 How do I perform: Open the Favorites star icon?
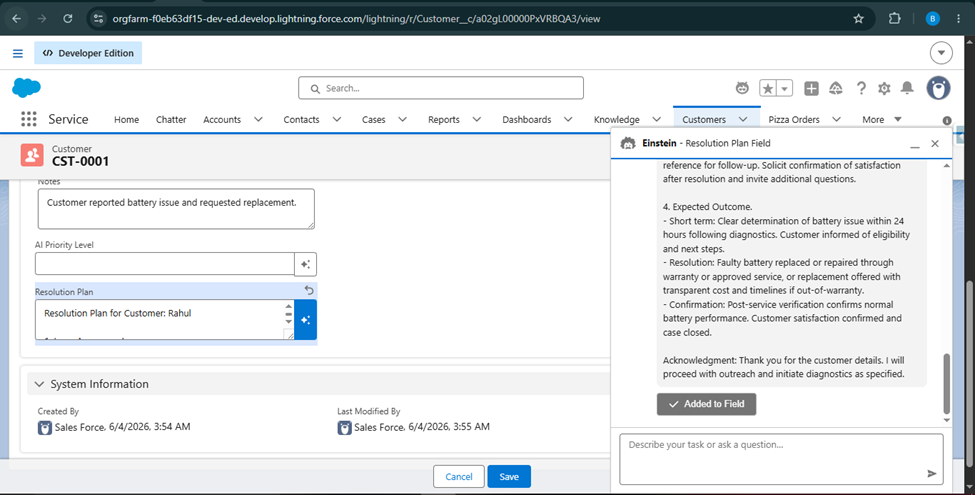coord(768,88)
